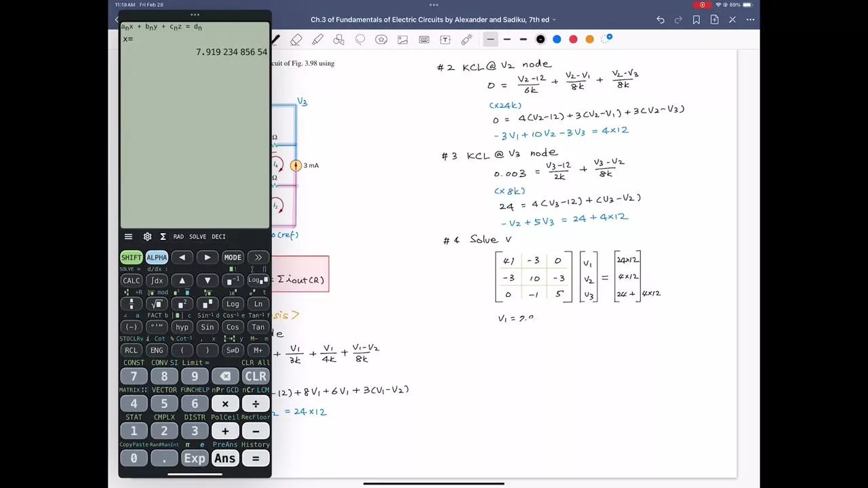Activate the laser pointer tool
Viewport: 868px width, 488px height.
pyautogui.click(x=467, y=40)
